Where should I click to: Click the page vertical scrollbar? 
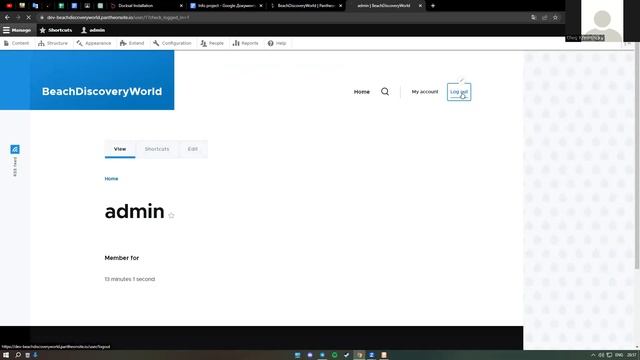pos(637,155)
